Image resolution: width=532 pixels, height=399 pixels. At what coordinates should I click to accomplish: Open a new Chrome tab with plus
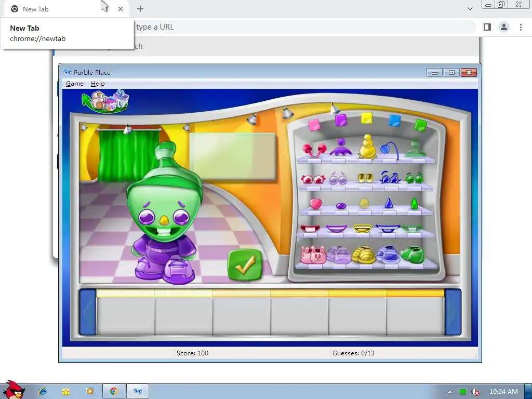pyautogui.click(x=140, y=9)
